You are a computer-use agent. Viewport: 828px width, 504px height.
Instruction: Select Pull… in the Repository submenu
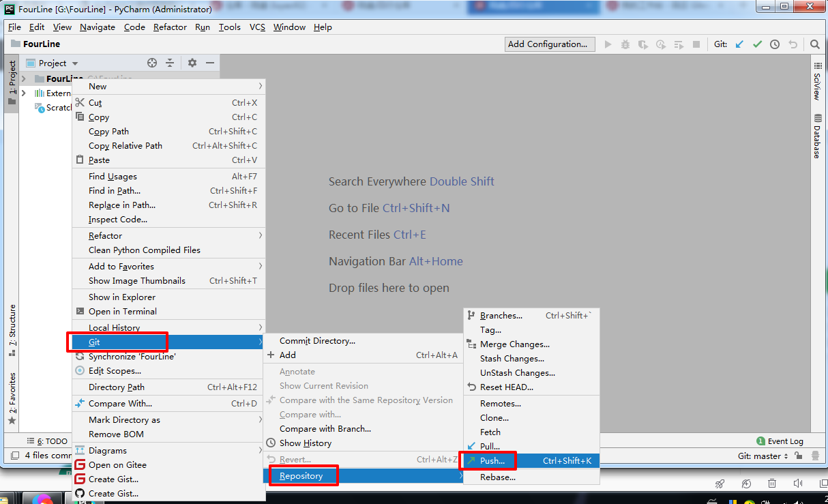531,446
